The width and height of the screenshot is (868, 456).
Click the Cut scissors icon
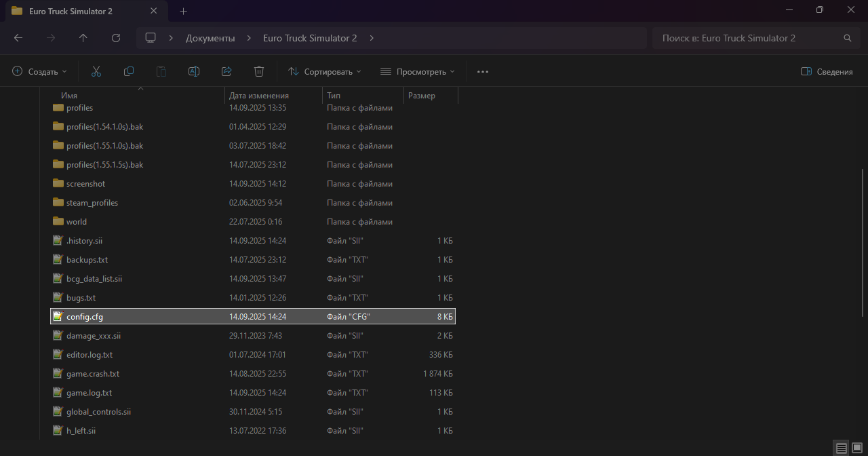[x=96, y=71]
